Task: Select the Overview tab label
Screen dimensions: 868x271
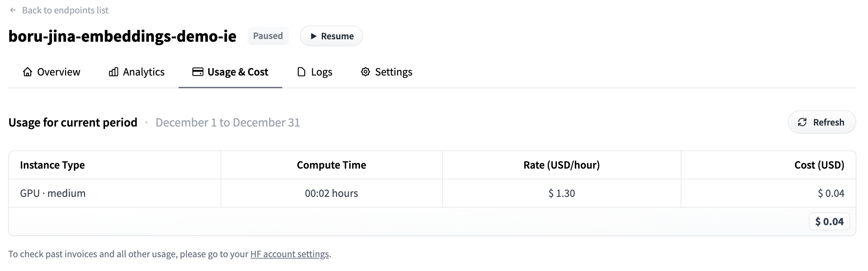Action: (x=59, y=72)
